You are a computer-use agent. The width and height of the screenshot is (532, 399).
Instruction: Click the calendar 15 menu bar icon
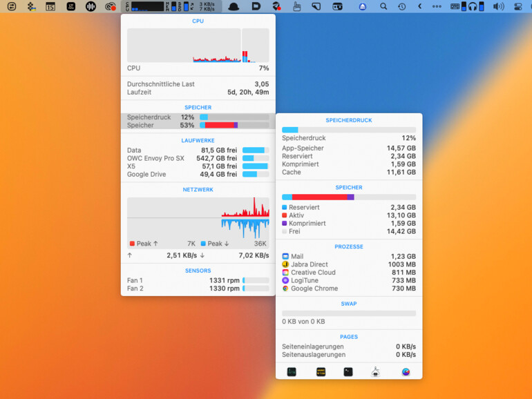[x=50, y=6]
